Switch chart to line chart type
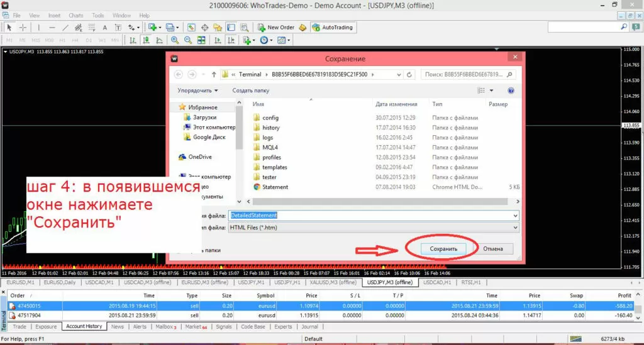Viewport: 644px width, 345px height. (159, 40)
